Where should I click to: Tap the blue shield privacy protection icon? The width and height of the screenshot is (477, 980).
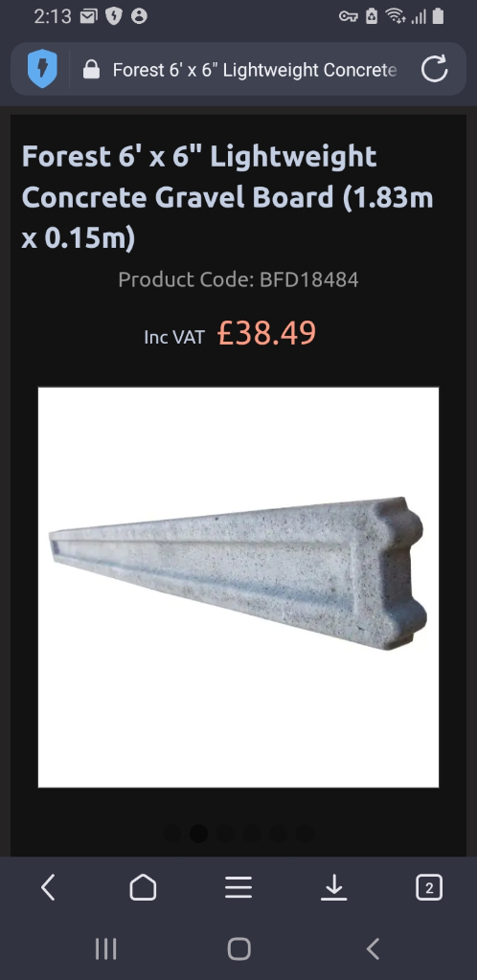point(42,69)
